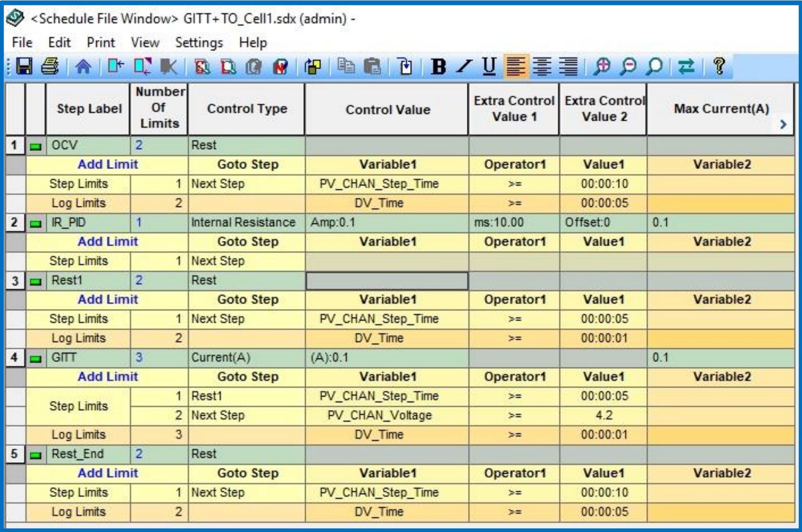The width and height of the screenshot is (802, 532).
Task: Click the zoom out magnifier icon
Action: click(x=628, y=66)
